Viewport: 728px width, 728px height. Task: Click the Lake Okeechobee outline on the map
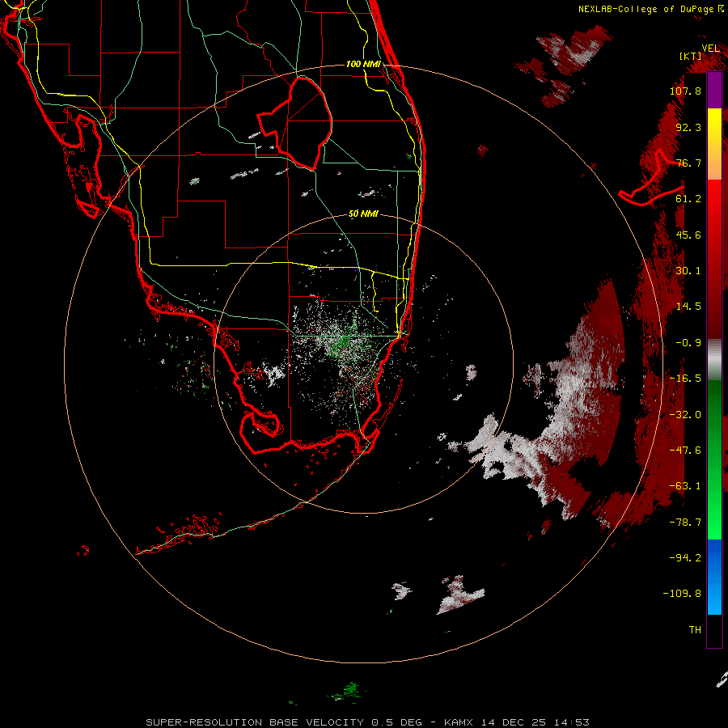(294, 123)
